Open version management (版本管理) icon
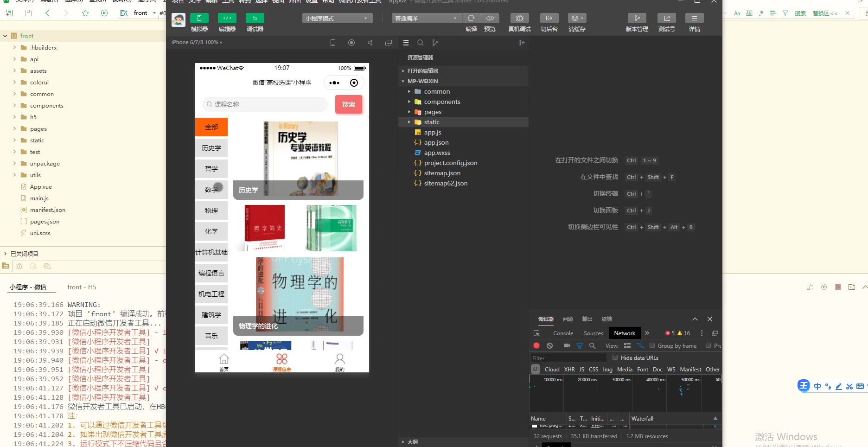868x447 pixels. (x=637, y=18)
